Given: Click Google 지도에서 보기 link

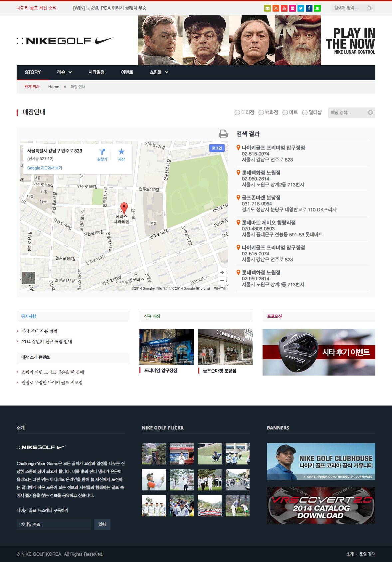Looking at the screenshot, I should 45,168.
